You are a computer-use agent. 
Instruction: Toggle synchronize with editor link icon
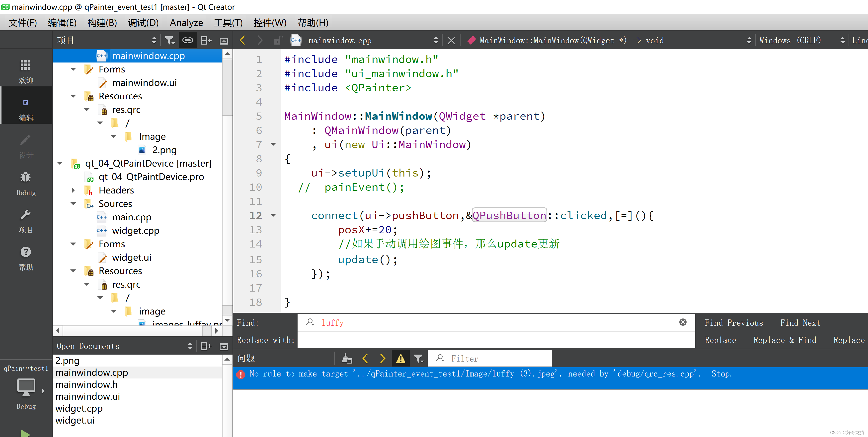coord(188,40)
